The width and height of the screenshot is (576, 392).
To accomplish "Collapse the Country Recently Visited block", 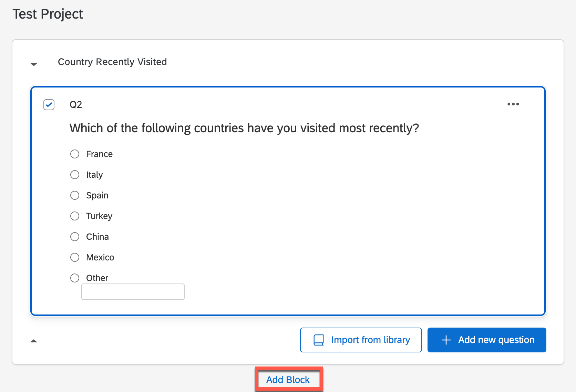I will pos(34,64).
